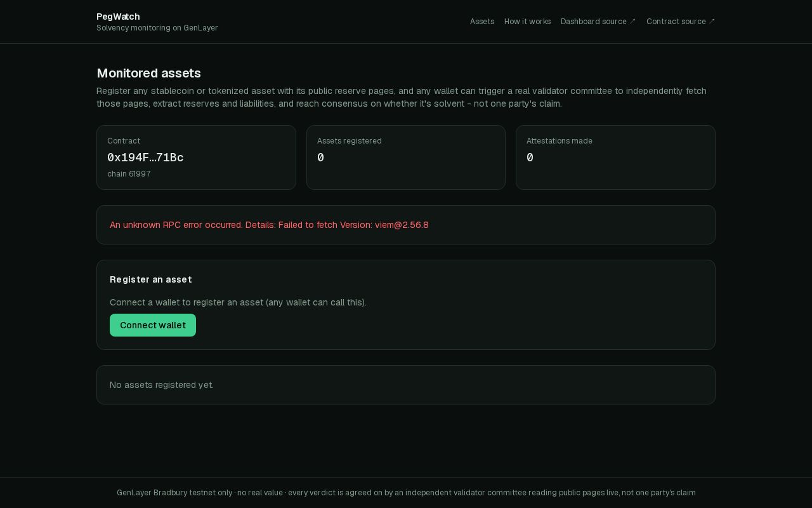Click Solvency monitoring on GenLayer subtitle
Image resolution: width=812 pixels, height=508 pixels.
pyautogui.click(x=157, y=28)
